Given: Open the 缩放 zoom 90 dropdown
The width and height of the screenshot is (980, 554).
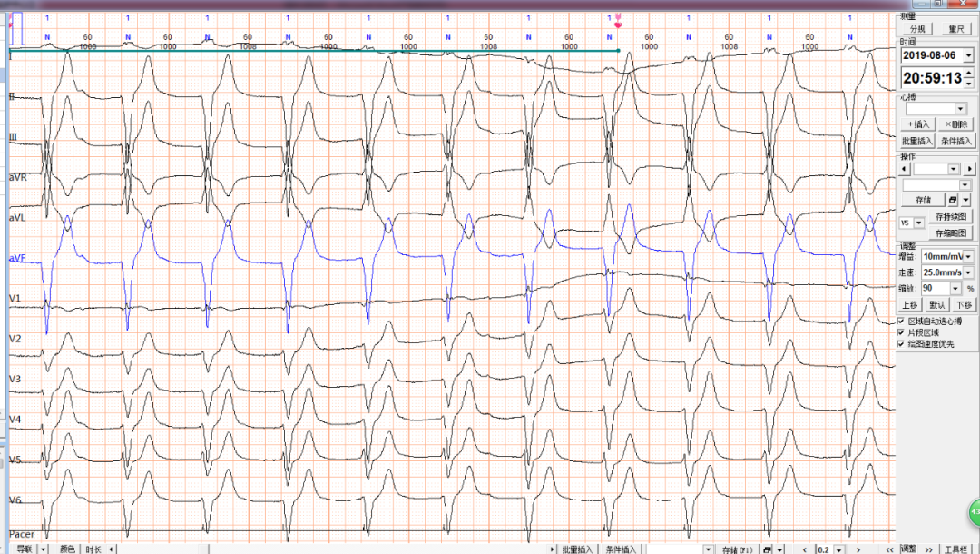Looking at the screenshot, I should 955,288.
